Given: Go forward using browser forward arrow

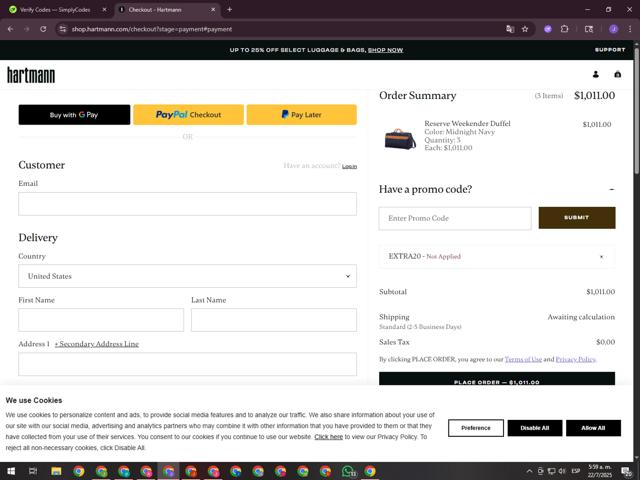Looking at the screenshot, I should tap(27, 29).
